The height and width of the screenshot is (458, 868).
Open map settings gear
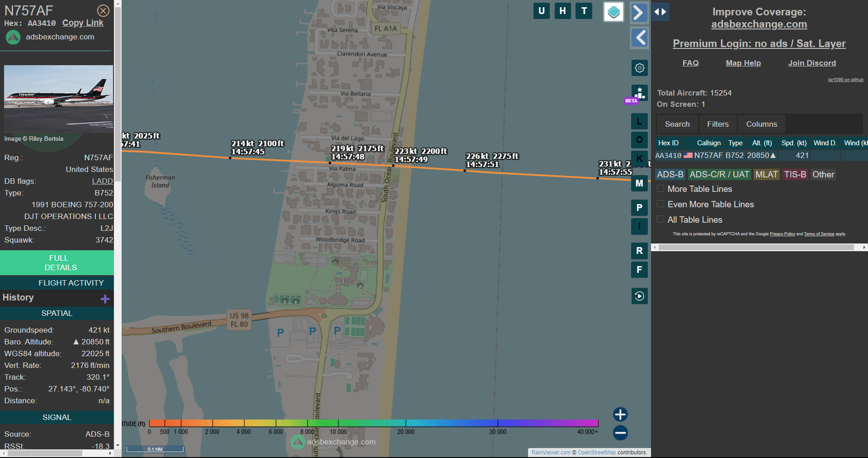639,68
